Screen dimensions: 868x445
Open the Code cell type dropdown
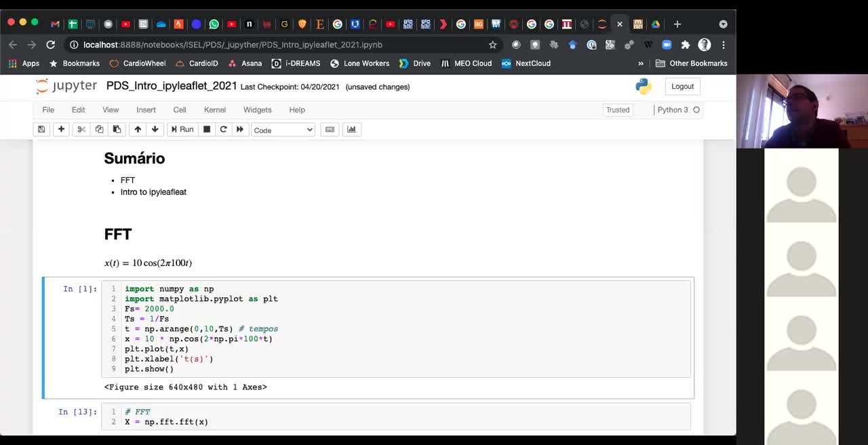(x=283, y=130)
